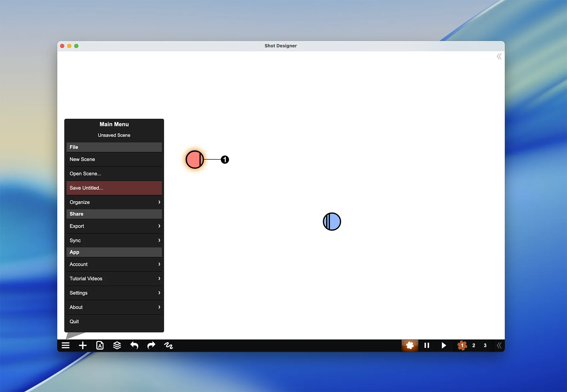Click the redo arrow icon
The height and width of the screenshot is (392, 567).
151,345
